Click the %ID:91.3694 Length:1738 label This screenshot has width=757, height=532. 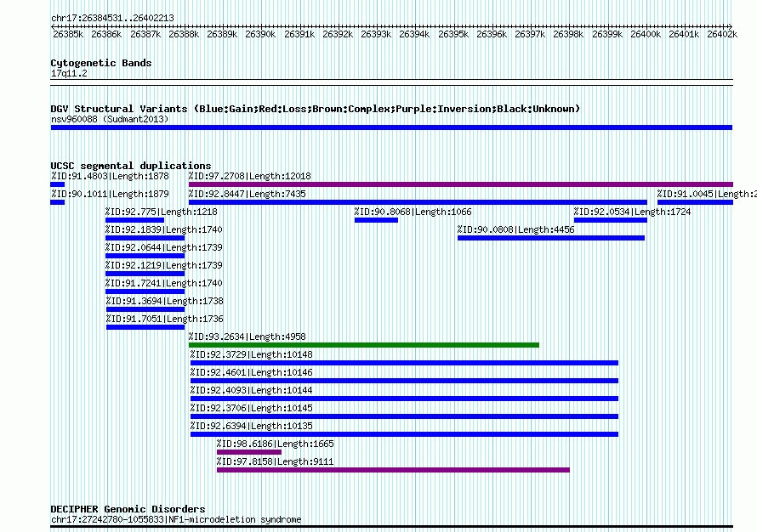165,301
